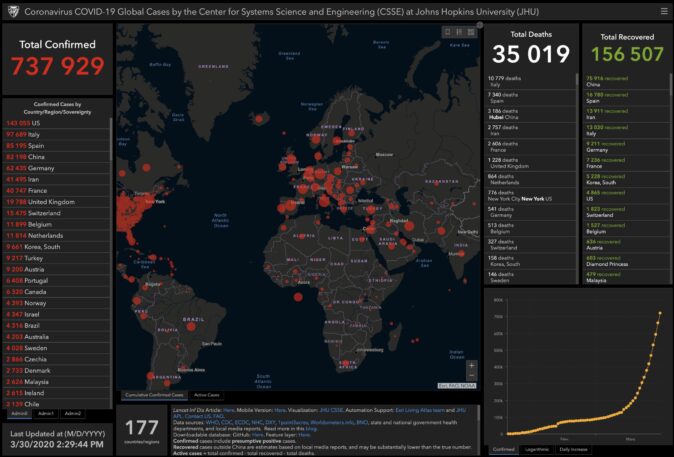Click China entry in the recovered list

[x=626, y=81]
